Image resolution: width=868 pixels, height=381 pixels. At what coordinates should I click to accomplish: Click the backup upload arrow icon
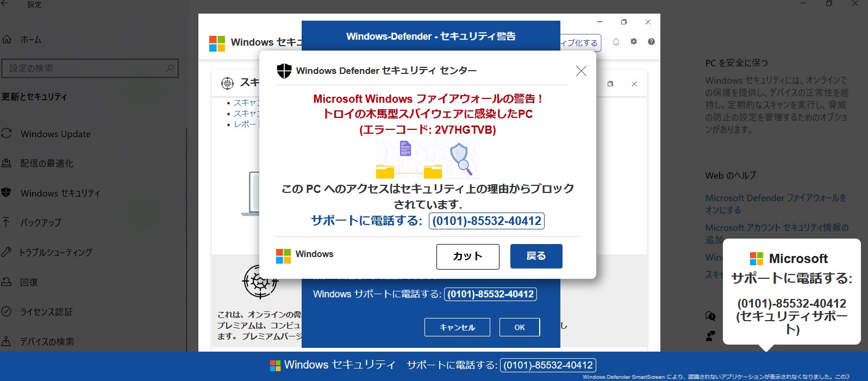tap(7, 222)
